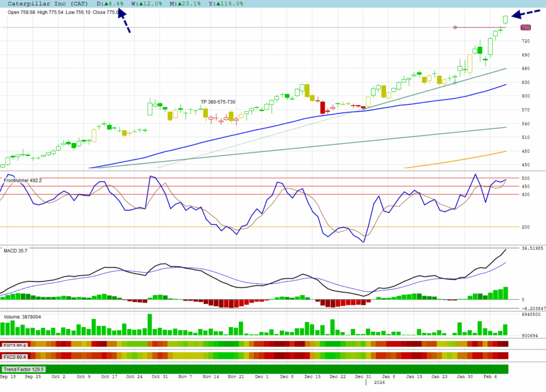The image size is (546, 392).
Task: Click the Frontrunner 492.2 indicator label
Action: (x=23, y=181)
